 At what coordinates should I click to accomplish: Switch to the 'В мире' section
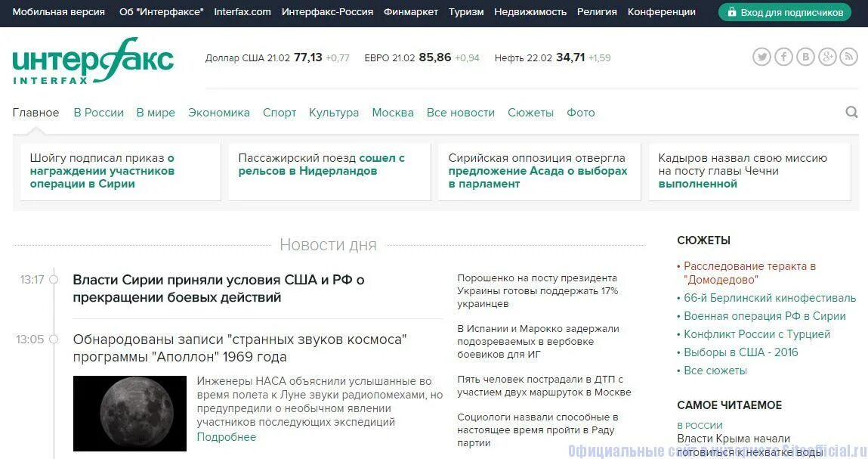156,113
